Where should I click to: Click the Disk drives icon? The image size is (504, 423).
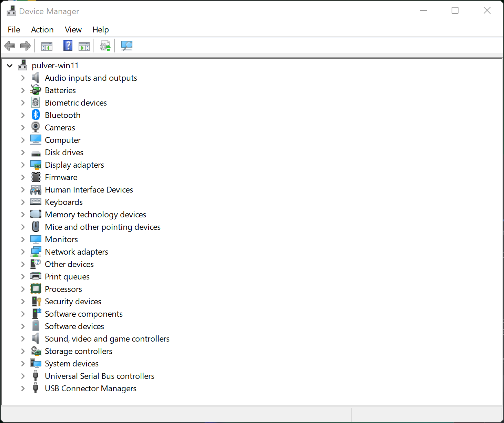[x=36, y=152]
